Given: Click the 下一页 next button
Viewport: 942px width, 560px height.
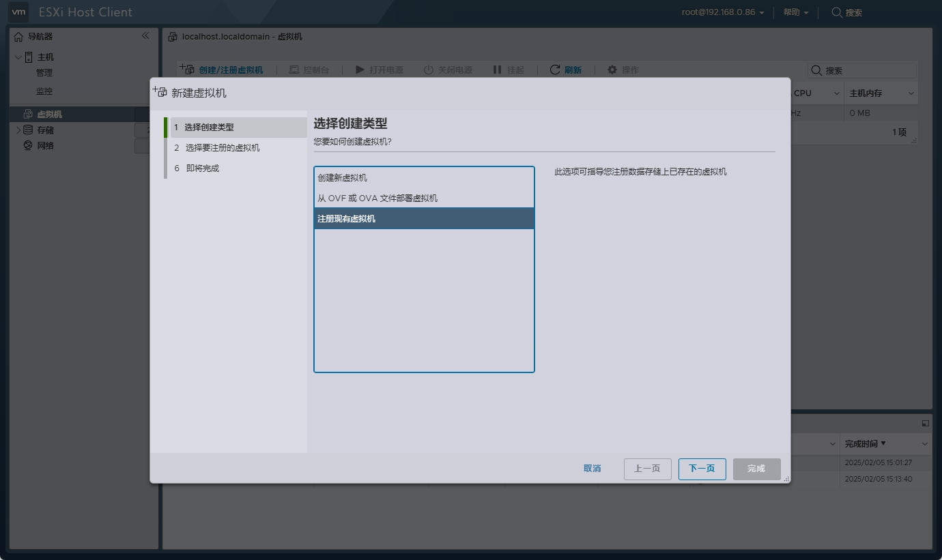Looking at the screenshot, I should [702, 469].
